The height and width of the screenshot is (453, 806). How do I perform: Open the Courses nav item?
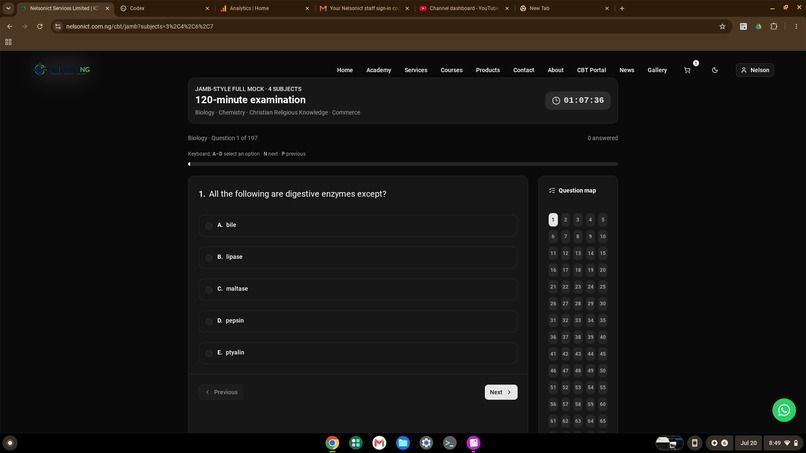pos(451,70)
